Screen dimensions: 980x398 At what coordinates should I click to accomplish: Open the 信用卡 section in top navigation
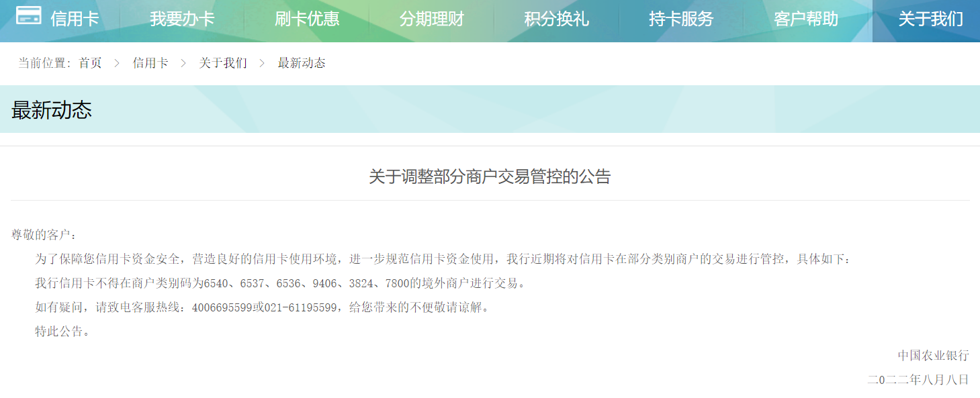[75, 19]
